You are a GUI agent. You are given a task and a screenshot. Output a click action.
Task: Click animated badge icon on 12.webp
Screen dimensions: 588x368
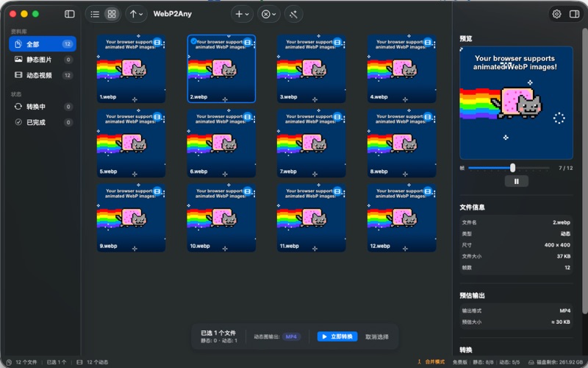pos(428,191)
